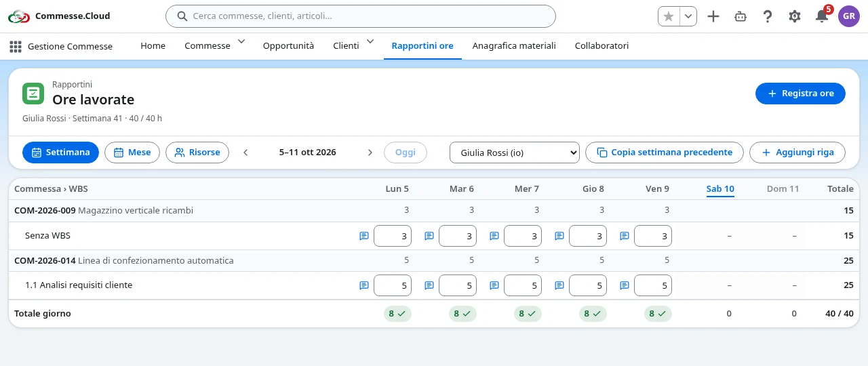Screen dimensions: 868x366
Task: Switch to Mese view
Action: tap(132, 152)
